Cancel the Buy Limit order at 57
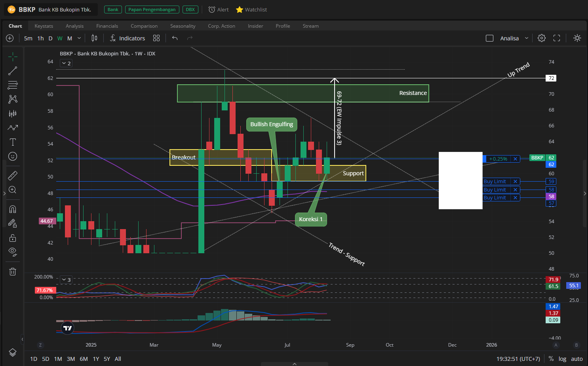 pos(515,197)
